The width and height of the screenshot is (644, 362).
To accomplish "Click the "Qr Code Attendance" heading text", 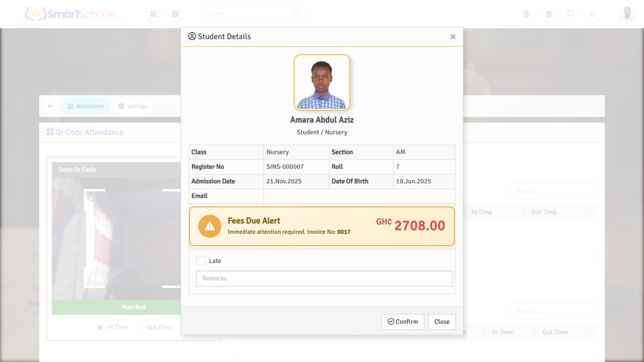I will (90, 132).
